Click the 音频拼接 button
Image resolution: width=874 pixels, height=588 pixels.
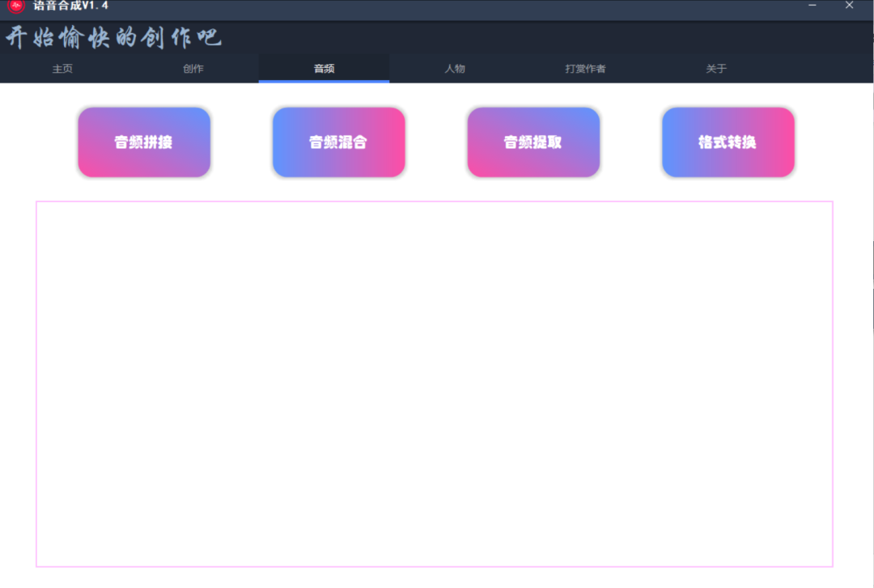coord(144,142)
